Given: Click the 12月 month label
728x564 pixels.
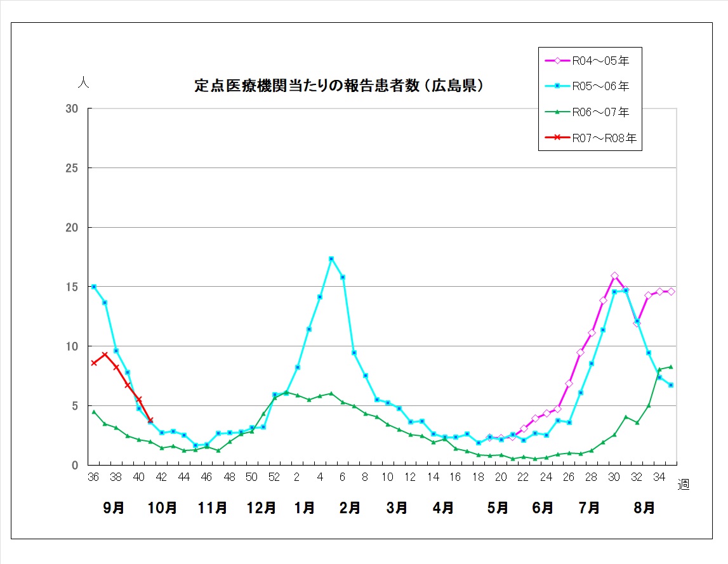Looking at the screenshot, I should pos(261,508).
